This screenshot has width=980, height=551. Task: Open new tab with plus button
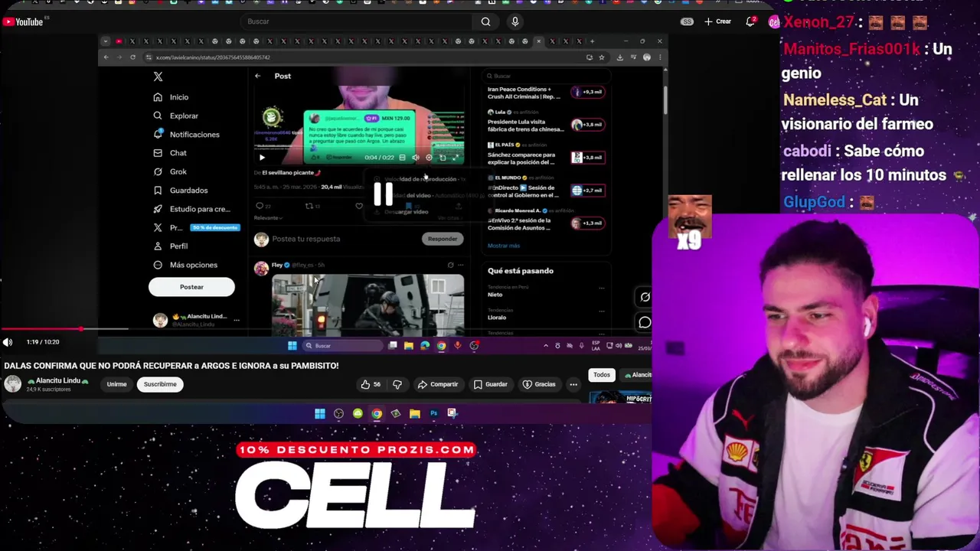click(592, 41)
